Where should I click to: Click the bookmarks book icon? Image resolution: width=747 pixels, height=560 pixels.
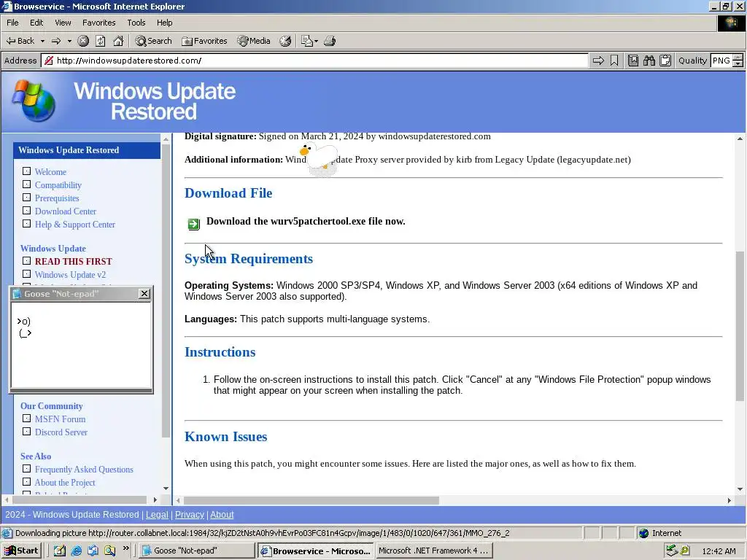pyautogui.click(x=632, y=61)
